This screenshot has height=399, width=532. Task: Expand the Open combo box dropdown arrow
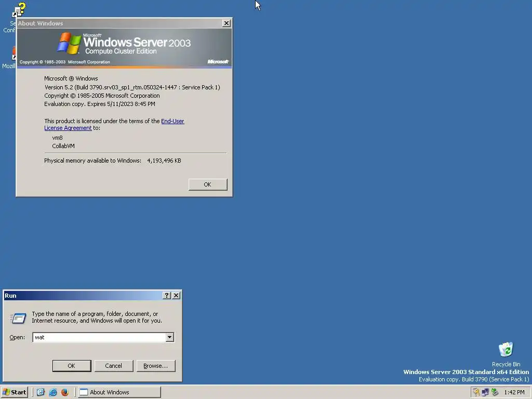(170, 337)
